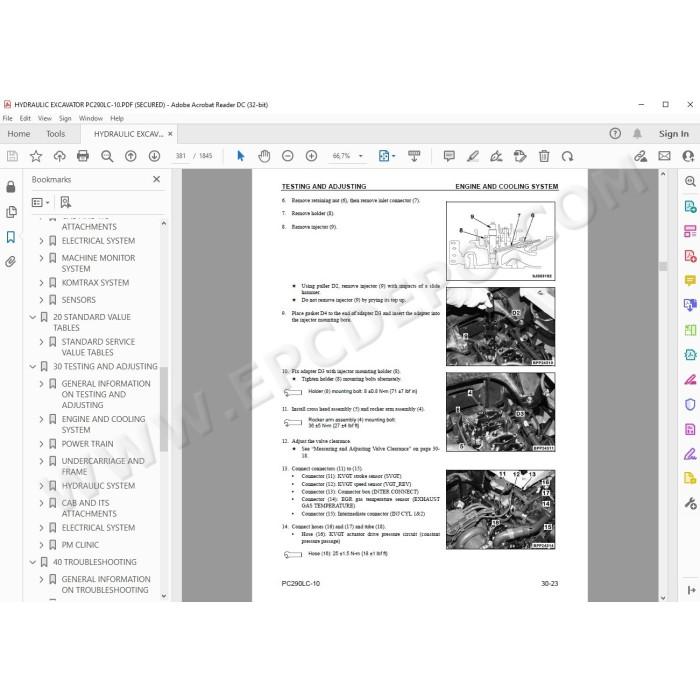Open the Help menu
This screenshot has width=700, height=700.
117,118
